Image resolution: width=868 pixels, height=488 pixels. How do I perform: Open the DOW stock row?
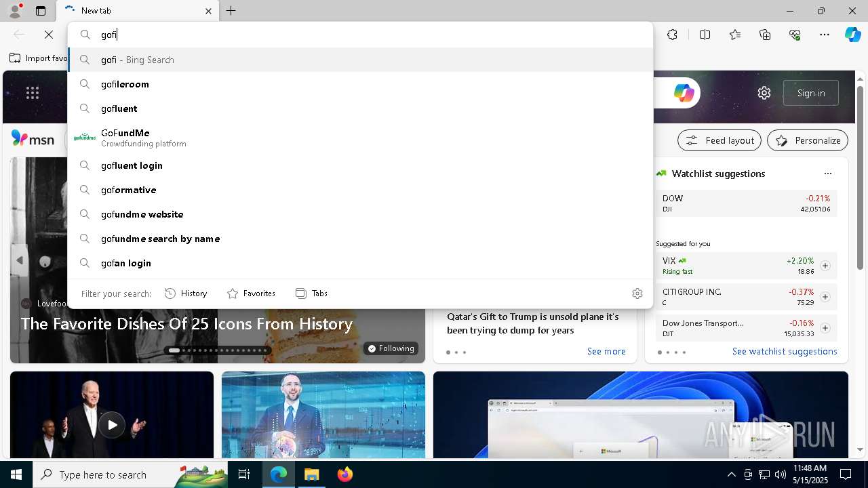tap(747, 203)
